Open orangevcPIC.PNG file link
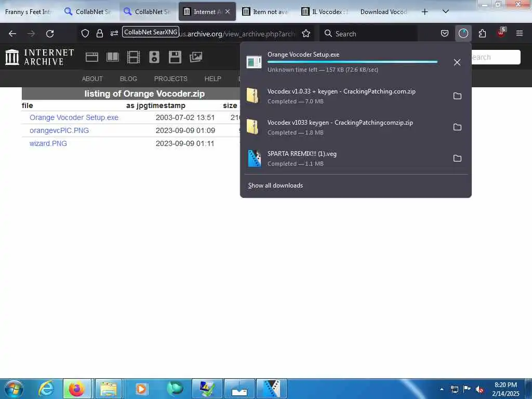Viewport: 532px width, 399px height. pyautogui.click(x=59, y=130)
